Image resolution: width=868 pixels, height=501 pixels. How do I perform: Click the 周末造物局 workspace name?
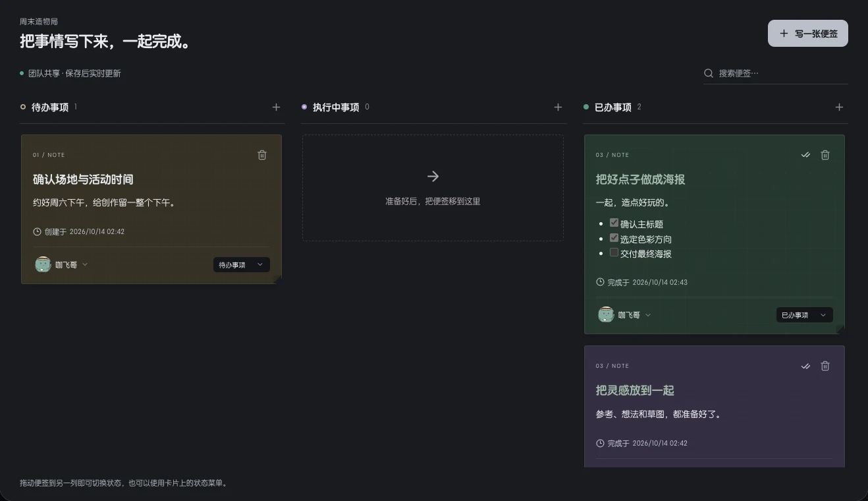(39, 22)
